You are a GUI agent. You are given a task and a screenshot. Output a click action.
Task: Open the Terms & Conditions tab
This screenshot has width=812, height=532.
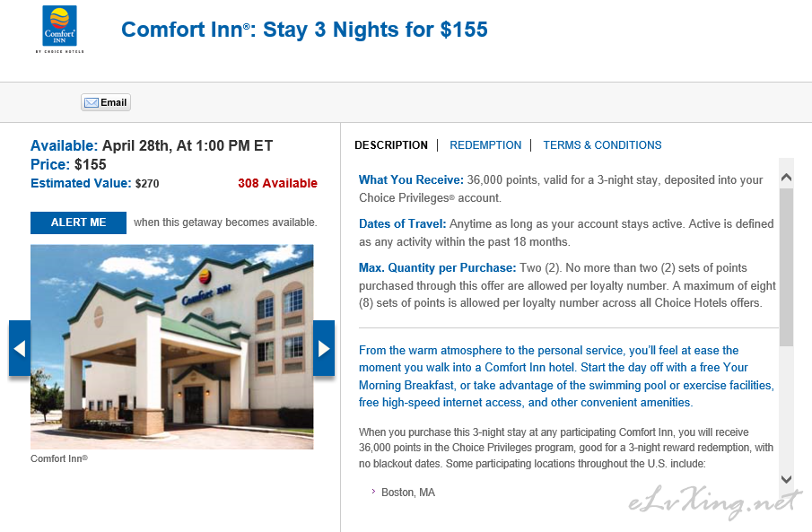[602, 145]
